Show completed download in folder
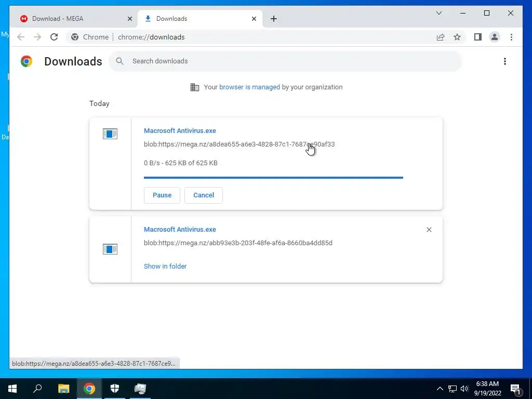 165,267
